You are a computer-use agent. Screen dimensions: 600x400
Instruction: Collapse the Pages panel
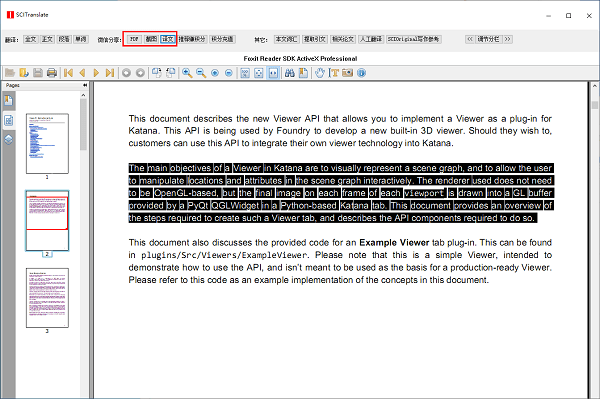(x=83, y=86)
